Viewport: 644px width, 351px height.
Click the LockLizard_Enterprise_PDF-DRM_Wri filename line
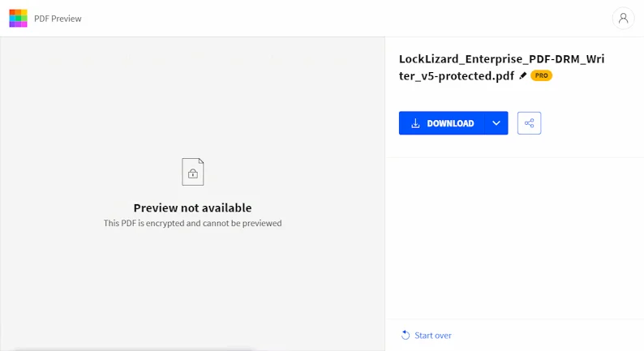501,59
